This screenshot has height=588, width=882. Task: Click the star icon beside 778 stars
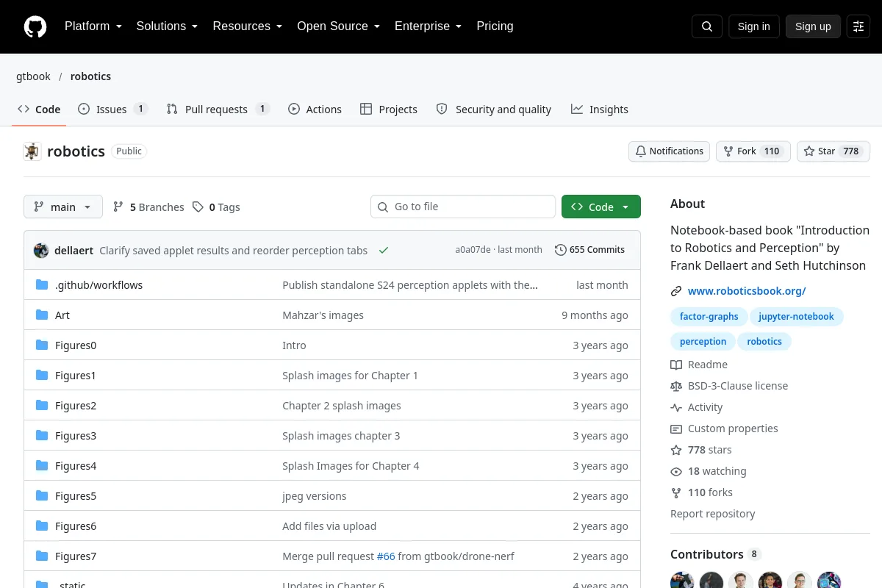click(x=676, y=450)
